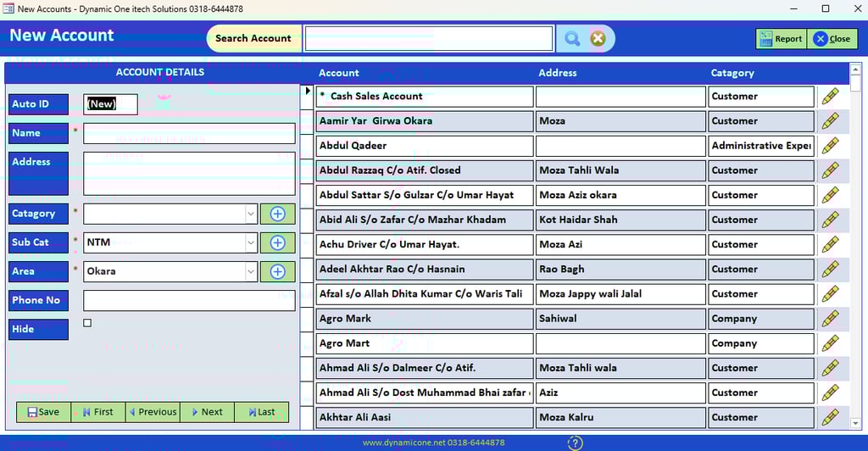Open the Sub Cat dropdown showing NTM
The width and height of the screenshot is (868, 451).
(x=251, y=243)
